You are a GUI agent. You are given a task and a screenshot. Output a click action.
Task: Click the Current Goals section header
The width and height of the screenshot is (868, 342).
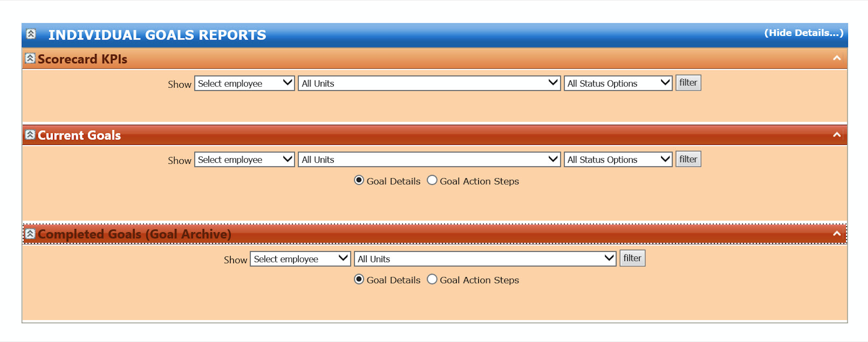pyautogui.click(x=79, y=135)
